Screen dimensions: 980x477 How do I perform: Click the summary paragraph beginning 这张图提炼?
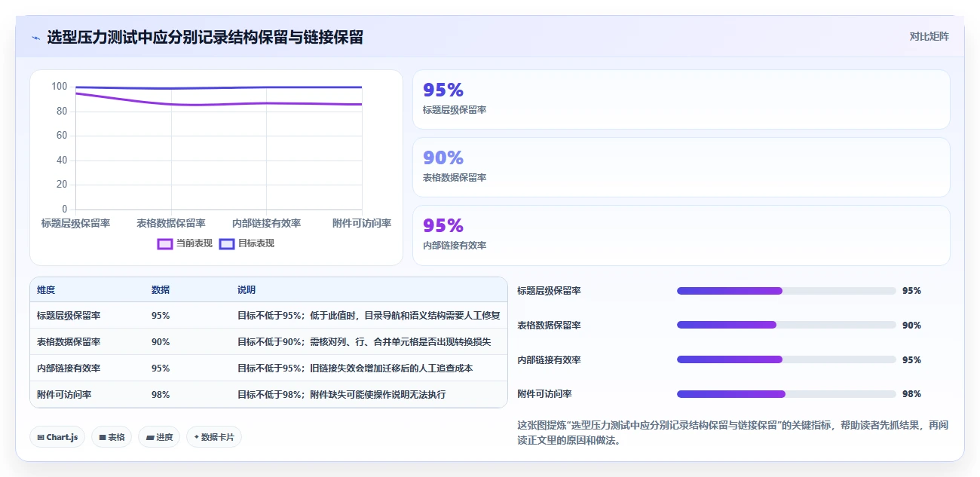click(x=733, y=433)
